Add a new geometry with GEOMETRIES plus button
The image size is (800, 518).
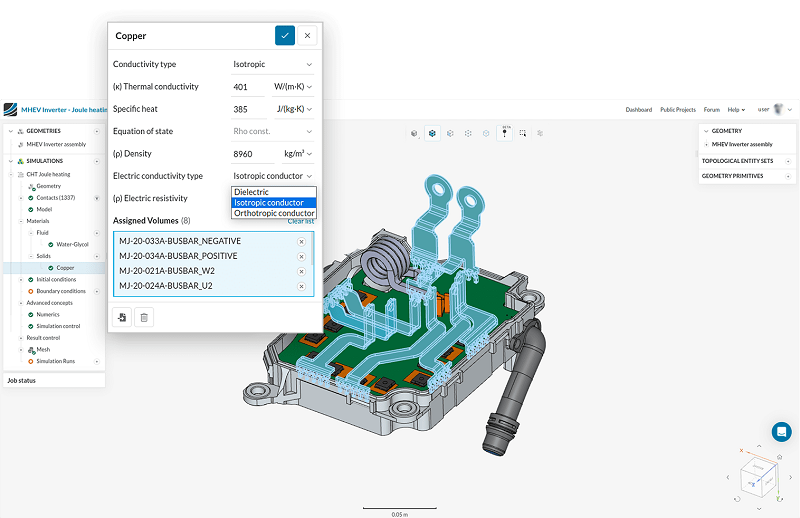pyautogui.click(x=97, y=131)
